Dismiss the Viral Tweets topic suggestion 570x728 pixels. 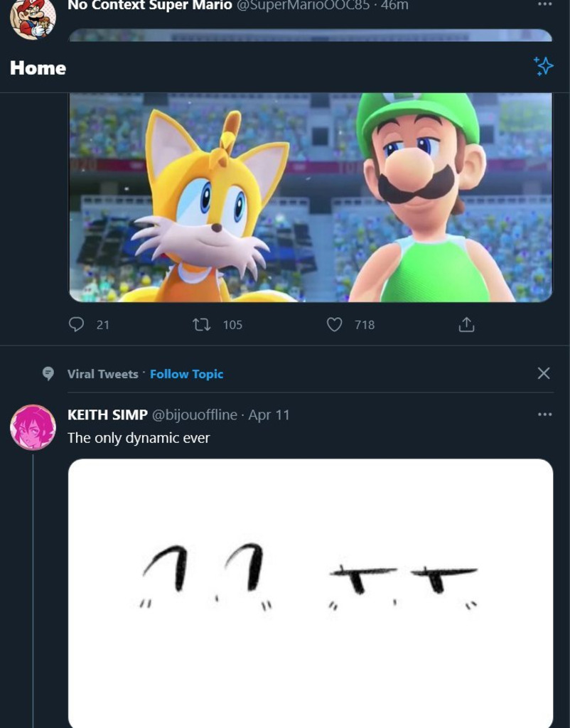pyautogui.click(x=544, y=373)
